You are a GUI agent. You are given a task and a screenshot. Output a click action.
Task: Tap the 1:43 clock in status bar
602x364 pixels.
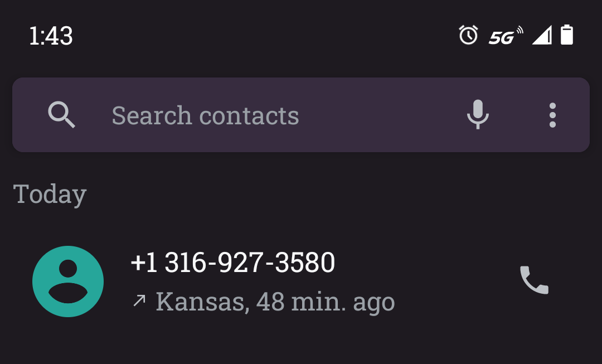tap(51, 36)
